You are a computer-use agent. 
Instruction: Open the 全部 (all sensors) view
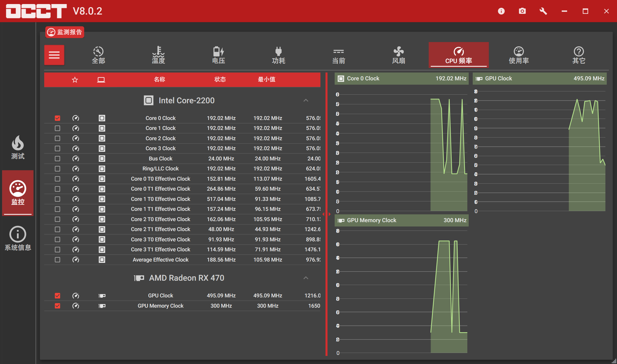[98, 55]
